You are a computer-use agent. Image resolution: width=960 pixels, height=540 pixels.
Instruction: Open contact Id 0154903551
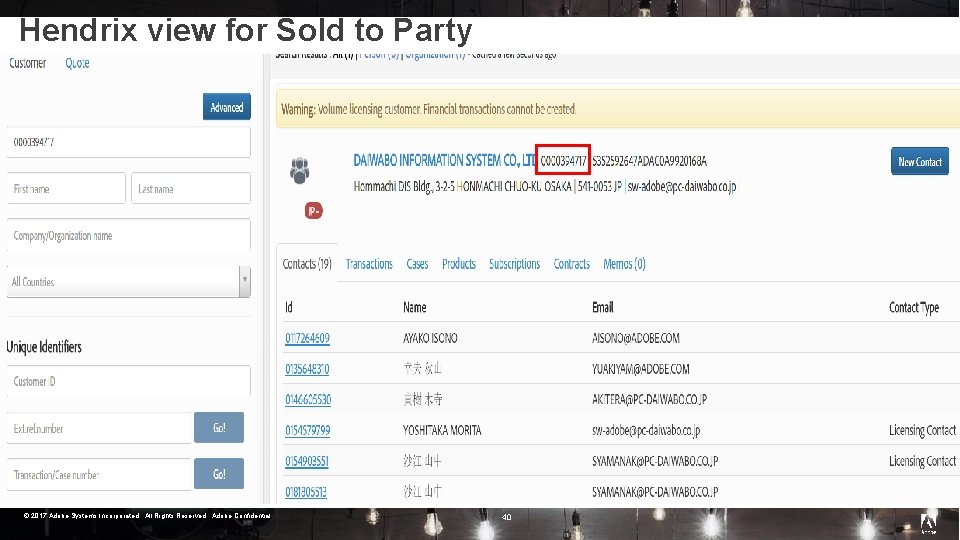(307, 460)
